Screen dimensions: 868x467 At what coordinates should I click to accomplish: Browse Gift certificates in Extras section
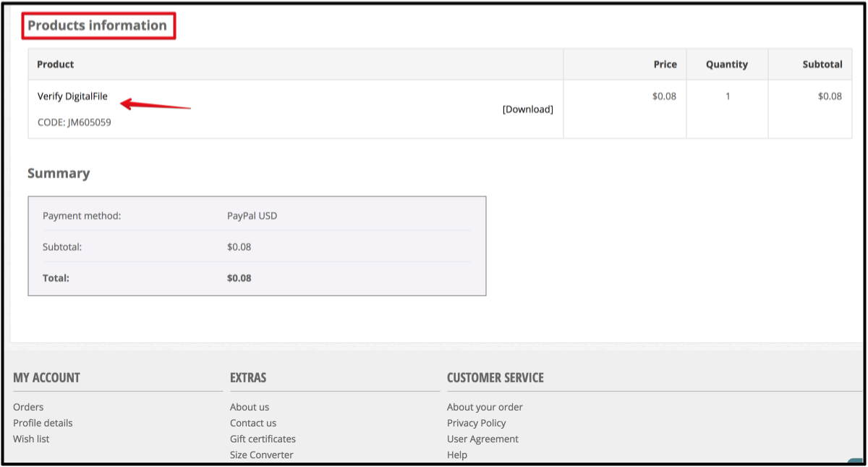tap(263, 439)
